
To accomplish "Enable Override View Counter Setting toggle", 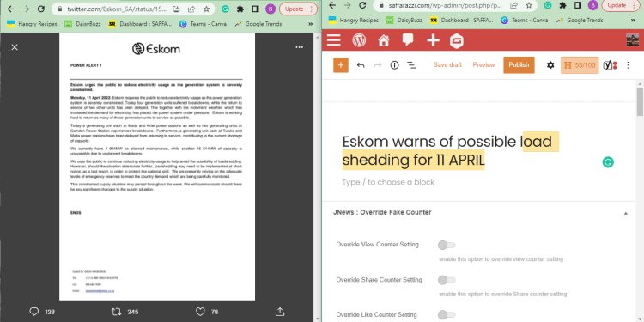I will click(447, 246).
